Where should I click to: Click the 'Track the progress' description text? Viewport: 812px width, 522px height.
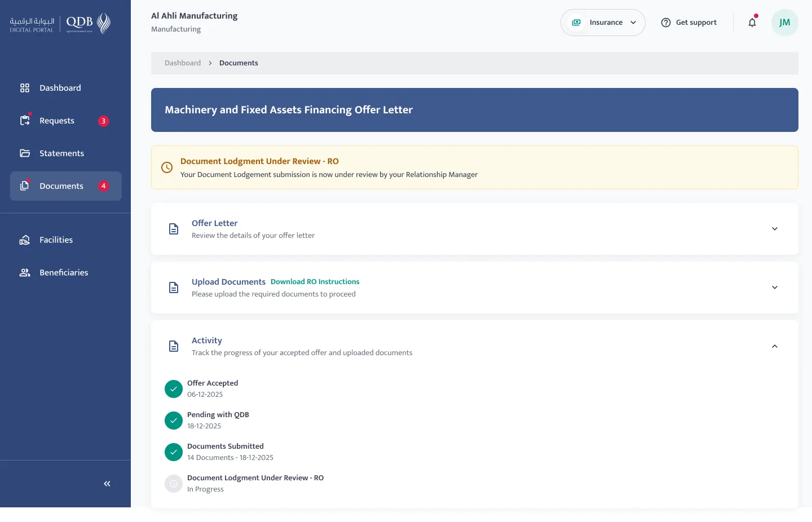(x=302, y=353)
